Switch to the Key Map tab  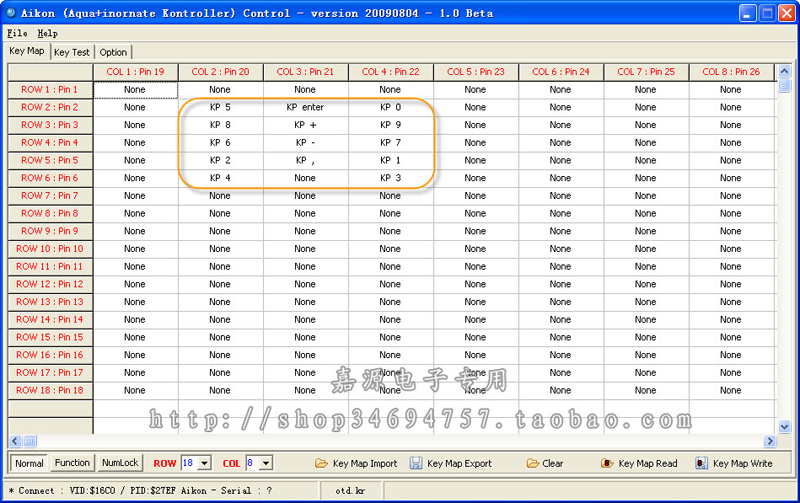pyautogui.click(x=27, y=51)
